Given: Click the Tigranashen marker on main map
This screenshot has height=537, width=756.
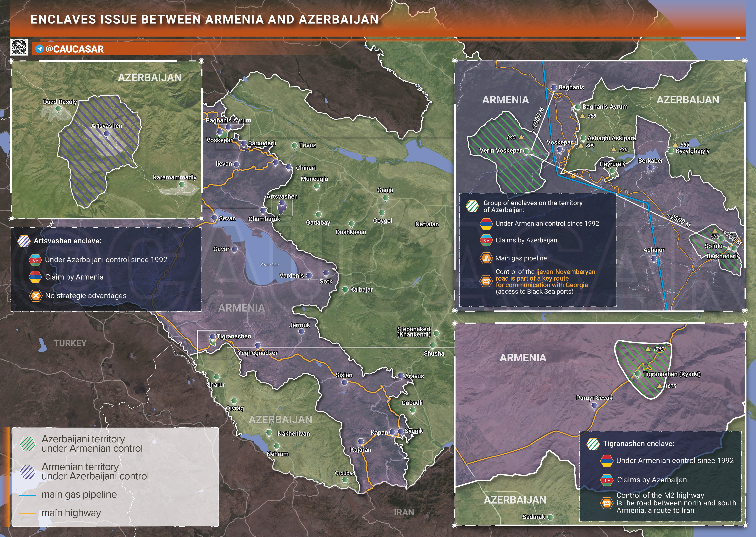Looking at the screenshot, I should (213, 337).
